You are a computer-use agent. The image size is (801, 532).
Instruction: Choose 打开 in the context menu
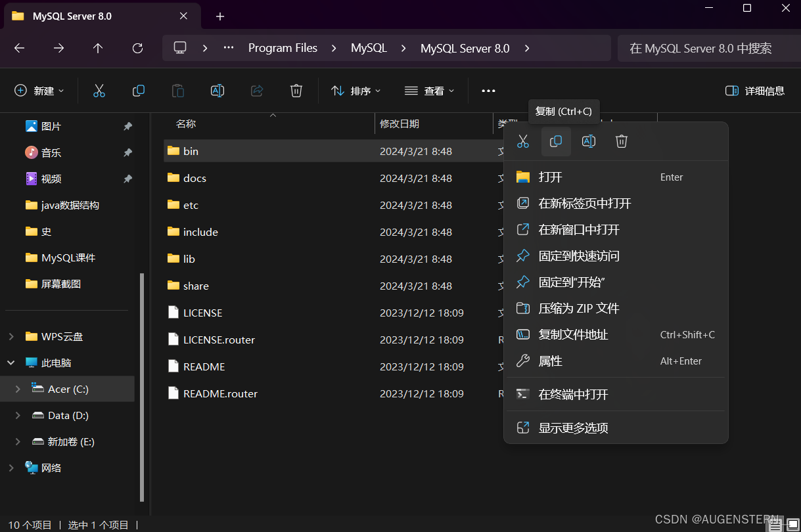pos(616,177)
